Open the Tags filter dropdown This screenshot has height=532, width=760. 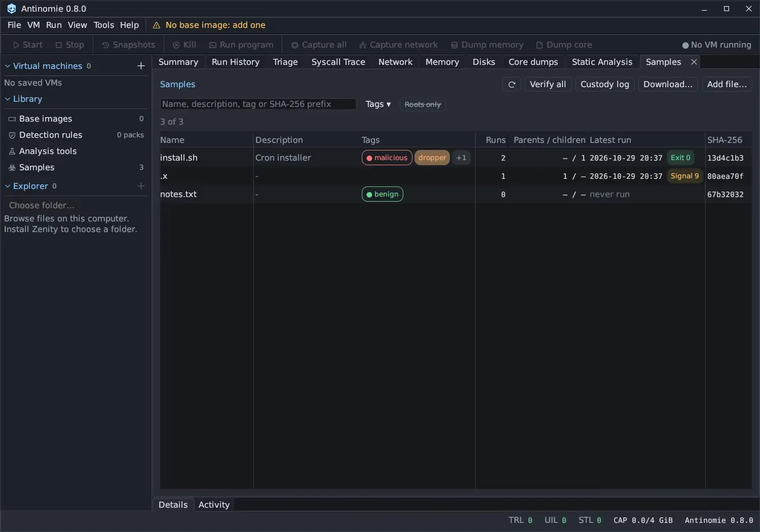(378, 104)
